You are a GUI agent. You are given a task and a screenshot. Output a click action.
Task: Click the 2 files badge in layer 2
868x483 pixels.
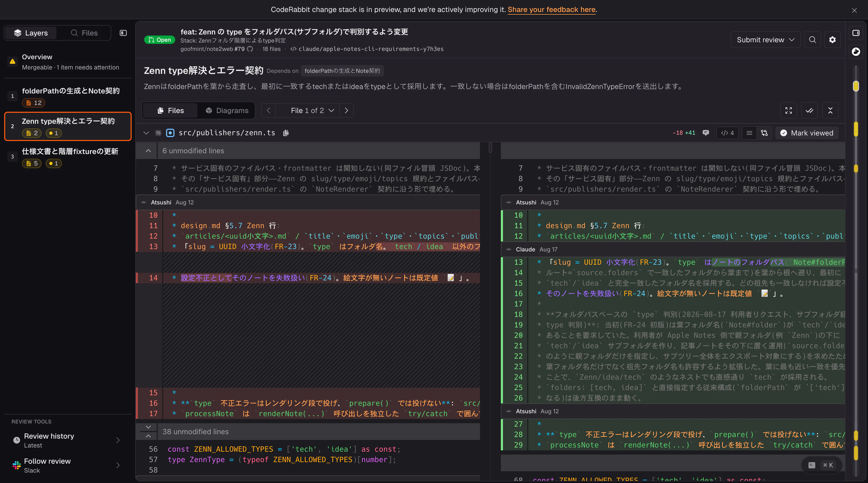click(x=32, y=133)
